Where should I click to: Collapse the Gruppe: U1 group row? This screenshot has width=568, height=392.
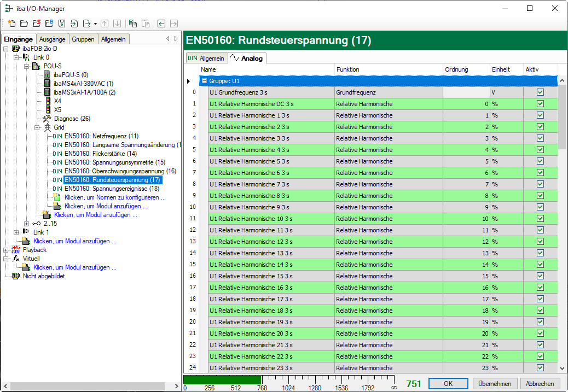tap(204, 81)
